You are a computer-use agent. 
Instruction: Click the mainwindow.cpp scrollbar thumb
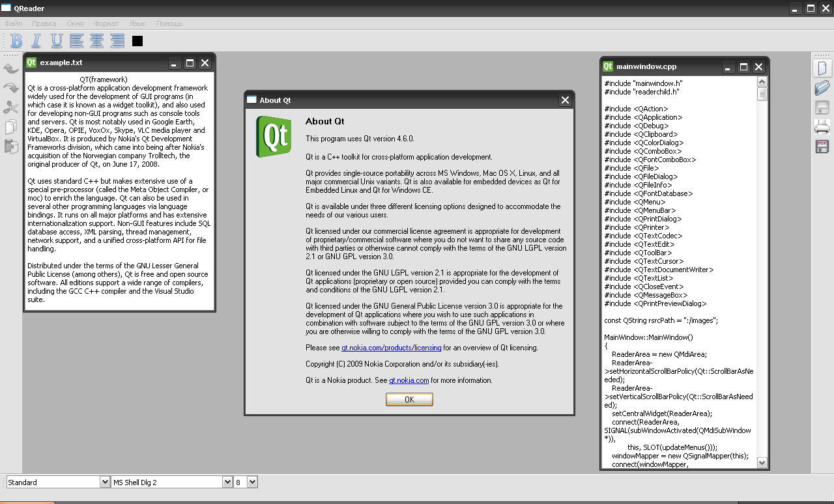click(762, 94)
